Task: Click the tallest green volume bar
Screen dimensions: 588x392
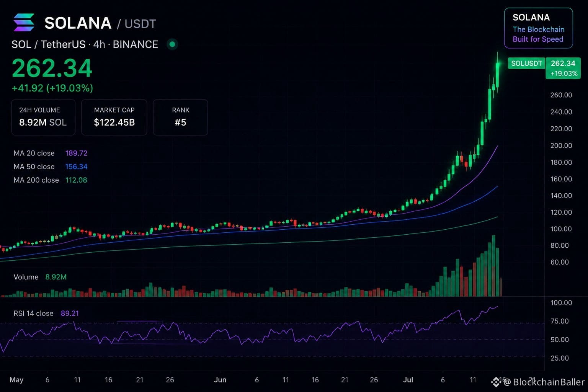Action: (493, 266)
